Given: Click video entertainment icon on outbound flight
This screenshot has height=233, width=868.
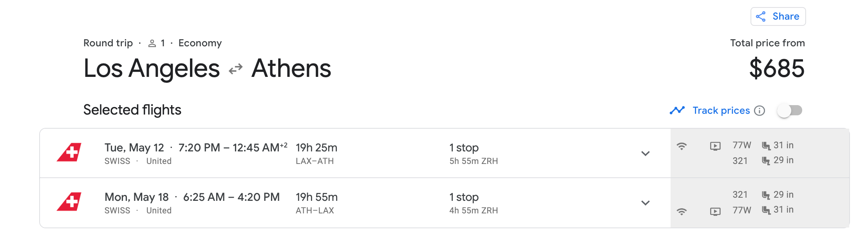Looking at the screenshot, I should pos(715,146).
